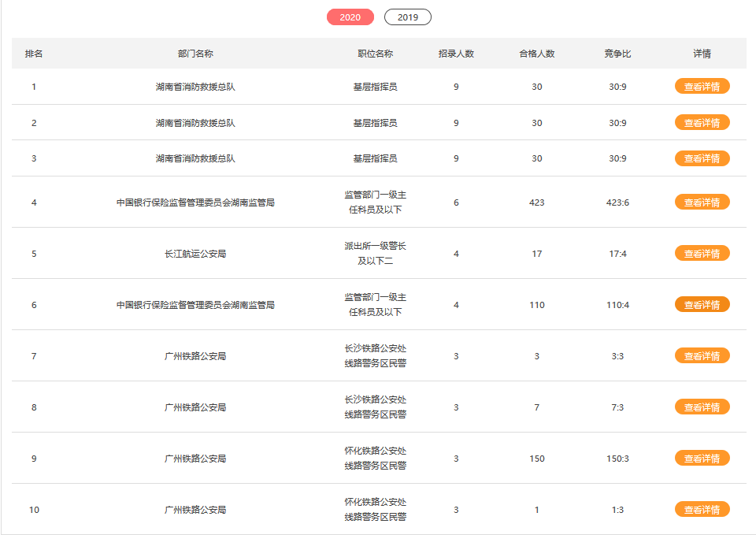Click 长沙铁路公安处线路警务区民警 in rank 7 row
This screenshot has height=535, width=756.
[375, 355]
